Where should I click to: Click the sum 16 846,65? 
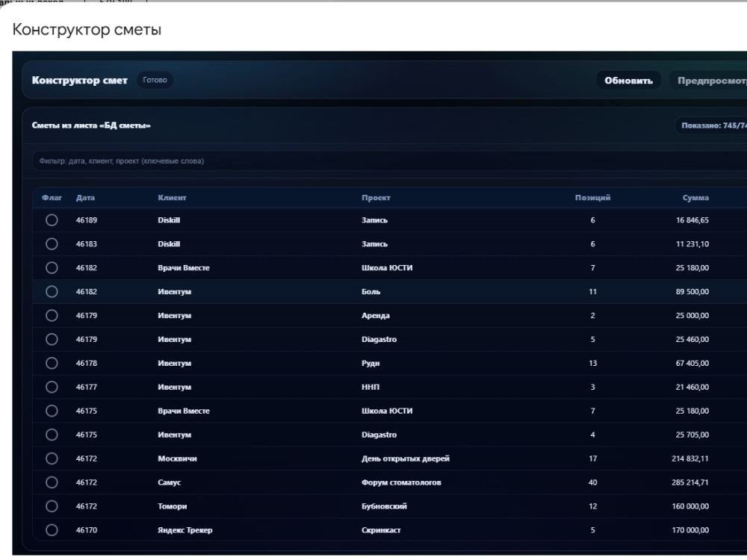(692, 220)
